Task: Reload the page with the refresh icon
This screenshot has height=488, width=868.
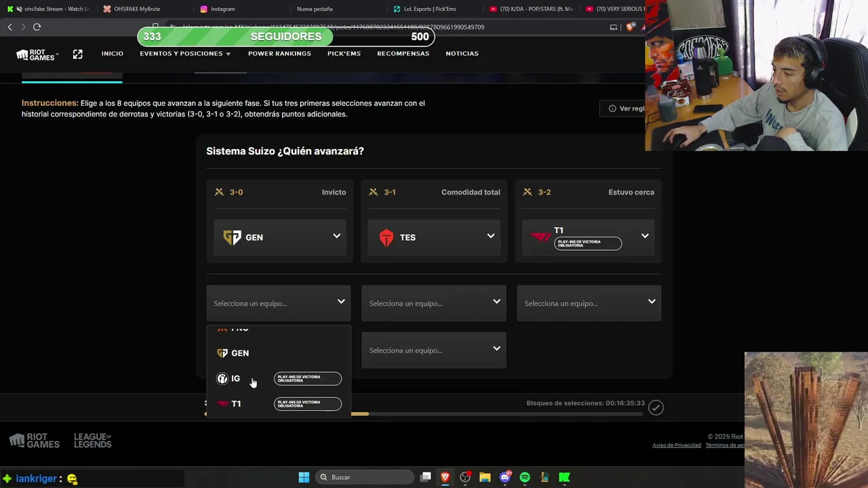Action: pyautogui.click(x=37, y=27)
